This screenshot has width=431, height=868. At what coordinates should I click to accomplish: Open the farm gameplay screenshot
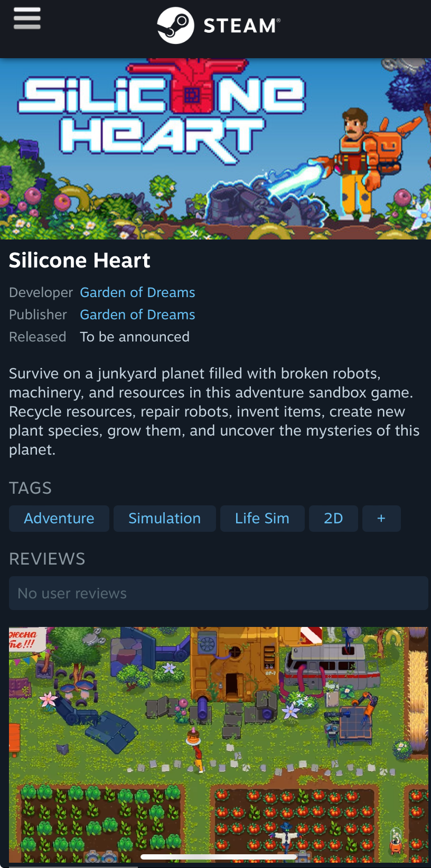[x=219, y=745]
